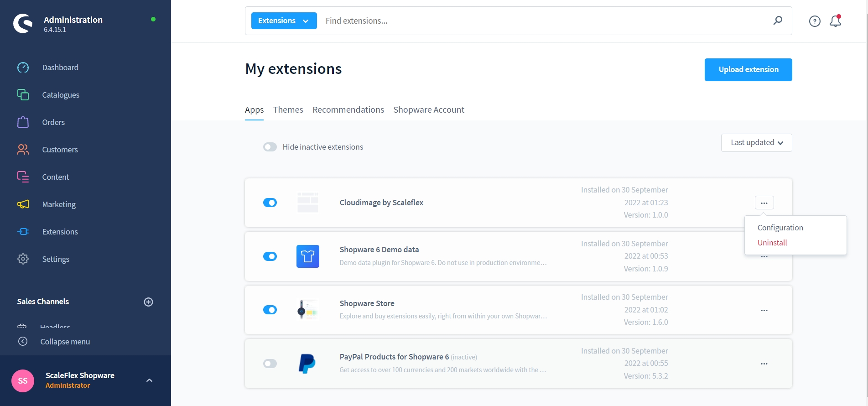Expand the Extensions search type dropdown
868x406 pixels.
coord(284,21)
